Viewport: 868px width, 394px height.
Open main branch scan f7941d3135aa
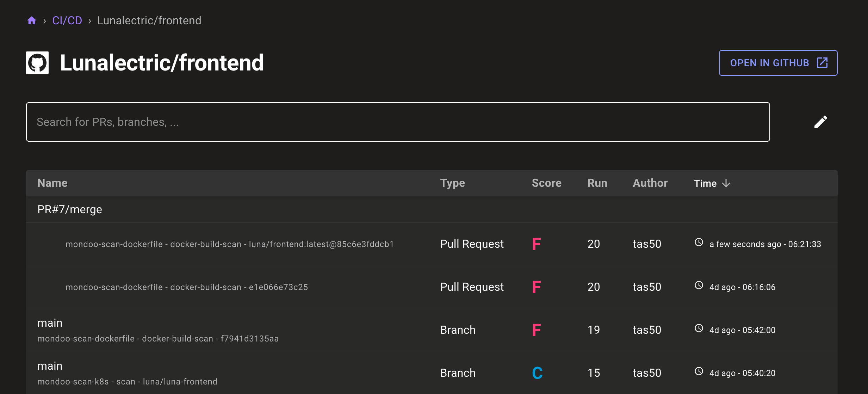pyautogui.click(x=158, y=338)
